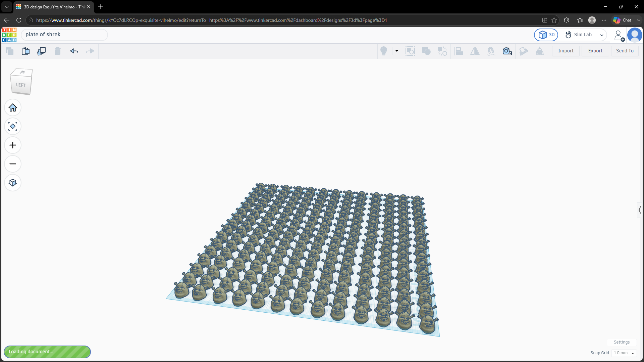The width and height of the screenshot is (644, 362).
Task: Undo the last action
Action: click(74, 51)
